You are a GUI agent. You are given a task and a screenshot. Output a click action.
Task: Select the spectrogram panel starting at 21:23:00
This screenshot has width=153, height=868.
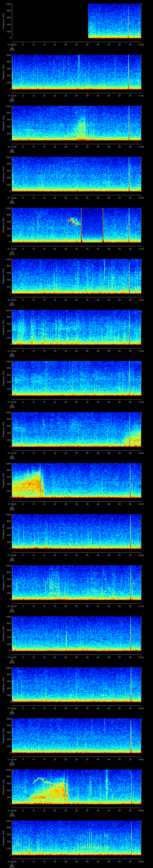click(x=77, y=736)
